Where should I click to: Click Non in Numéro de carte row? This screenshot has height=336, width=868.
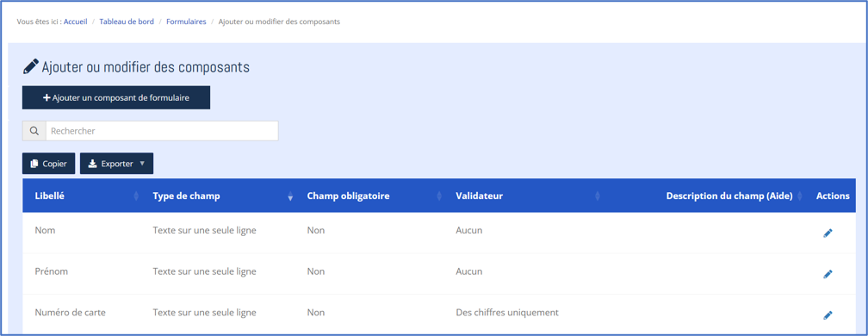pyautogui.click(x=316, y=312)
